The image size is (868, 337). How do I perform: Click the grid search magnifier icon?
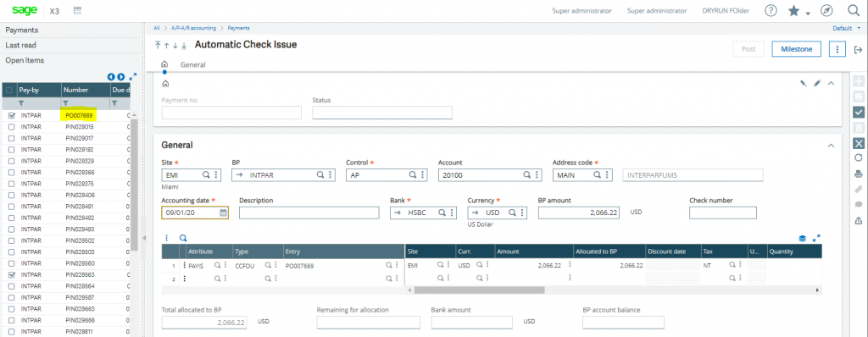point(183,238)
